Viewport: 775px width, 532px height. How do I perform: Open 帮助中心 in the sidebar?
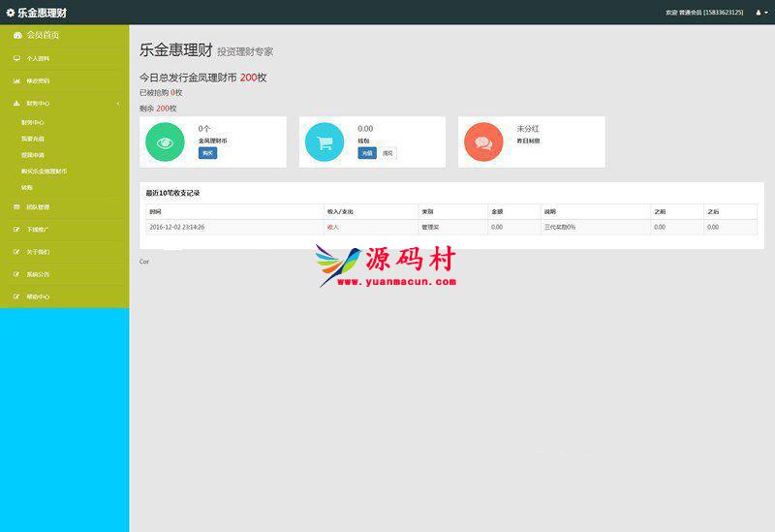pos(38,297)
